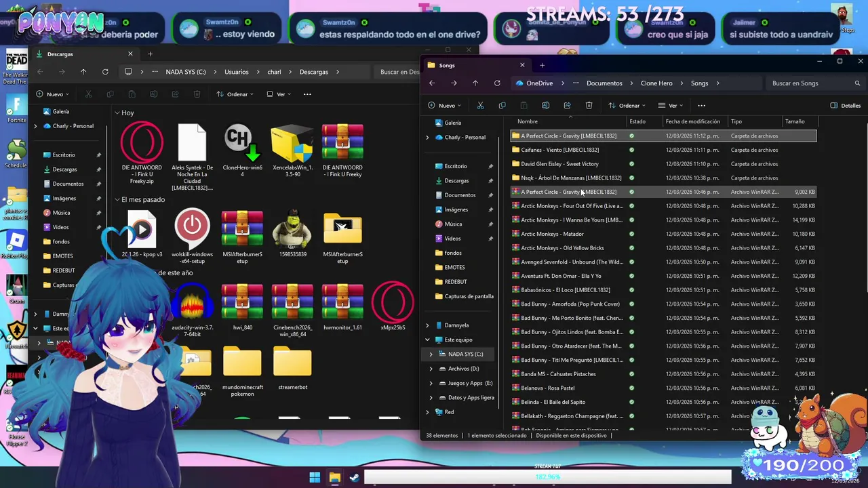Open DIE ANTWOORD - I Fink U Freeky.zip file
This screenshot has width=868, height=488.
[142, 152]
